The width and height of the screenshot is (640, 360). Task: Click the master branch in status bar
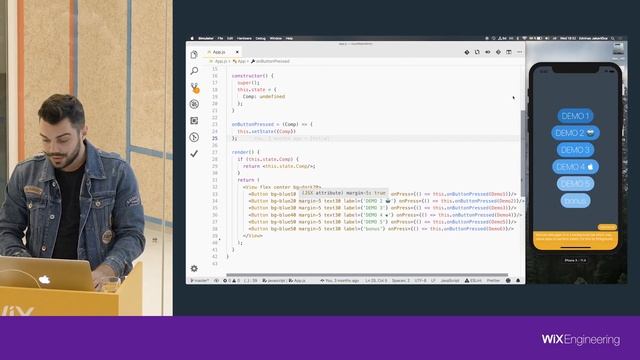[200, 281]
